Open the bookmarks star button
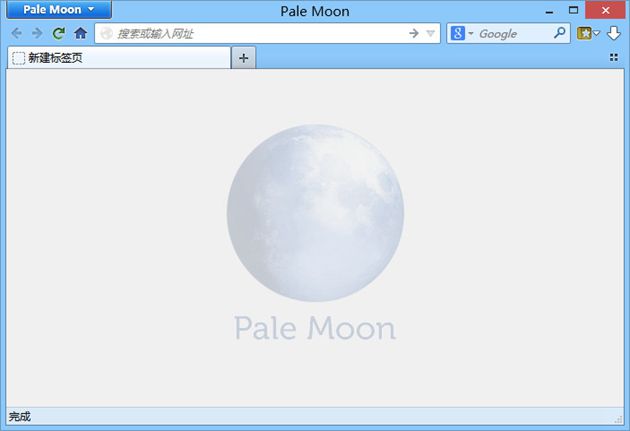Screen dimensions: 630x431 tap(584, 33)
